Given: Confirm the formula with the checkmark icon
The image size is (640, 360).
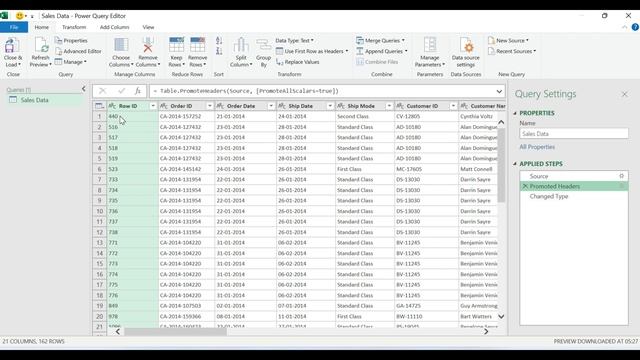Looking at the screenshot, I should coord(121,91).
